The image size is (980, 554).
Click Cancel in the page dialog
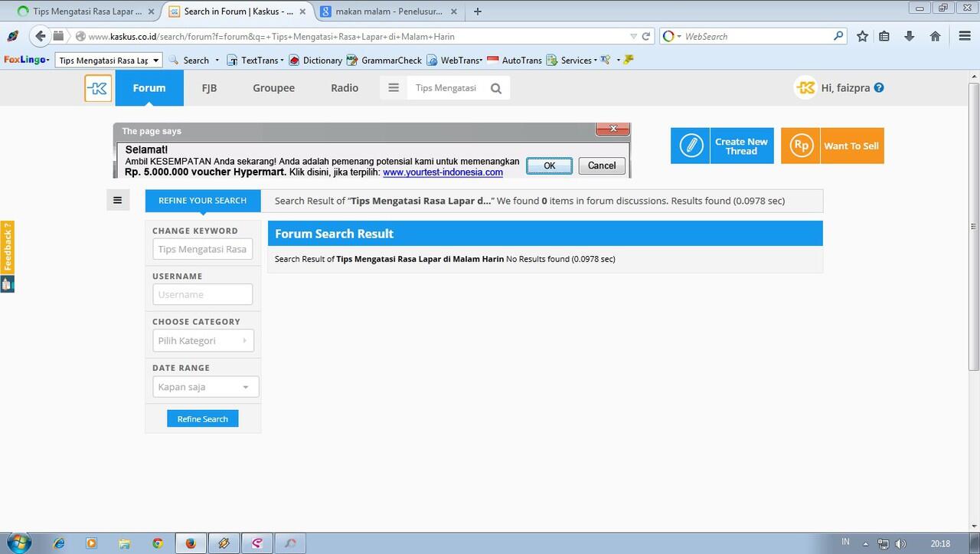coord(602,166)
